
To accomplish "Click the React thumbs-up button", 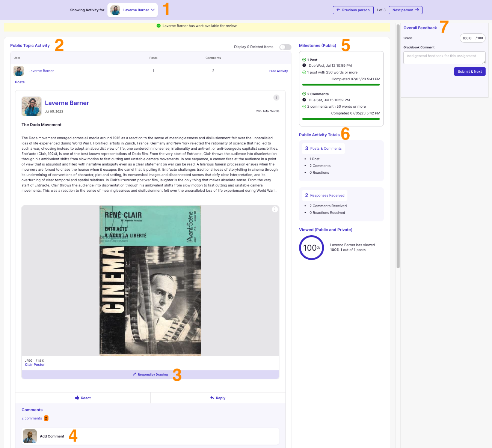I will (x=83, y=398).
